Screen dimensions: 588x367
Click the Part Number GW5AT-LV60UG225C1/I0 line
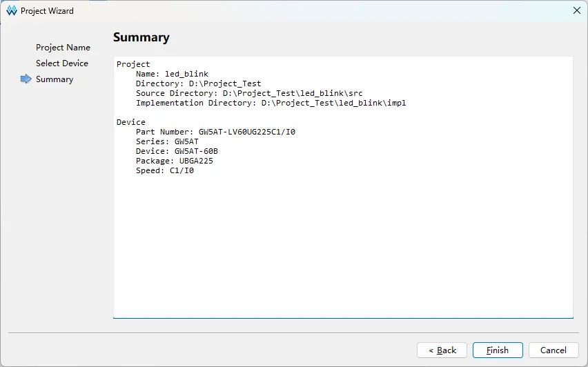215,132
